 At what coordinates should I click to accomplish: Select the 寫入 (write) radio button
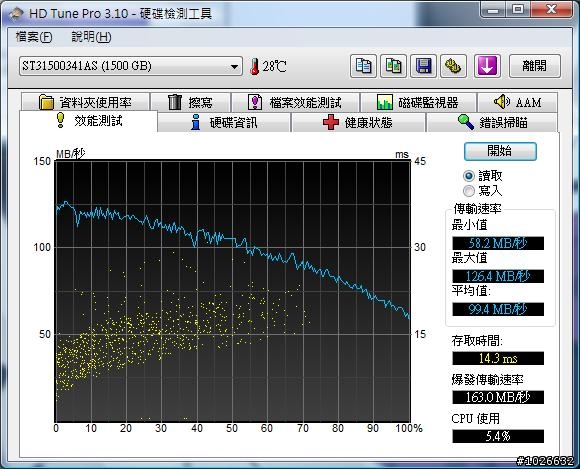pyautogui.click(x=469, y=191)
